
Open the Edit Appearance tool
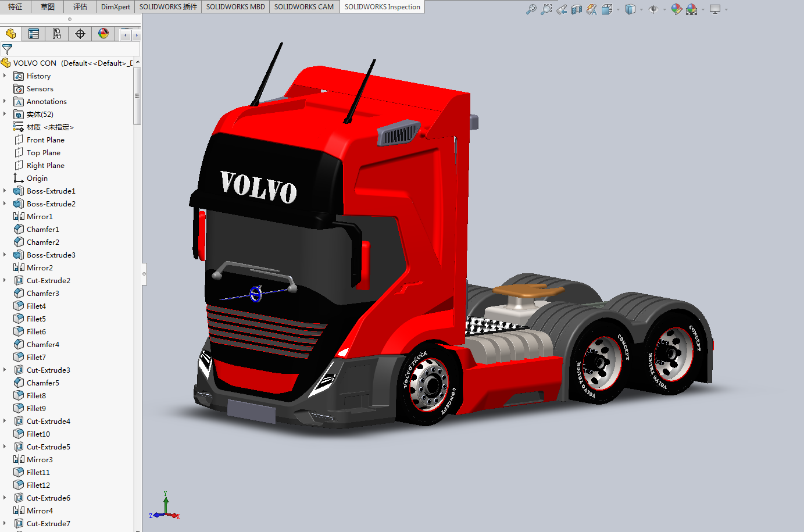(676, 9)
